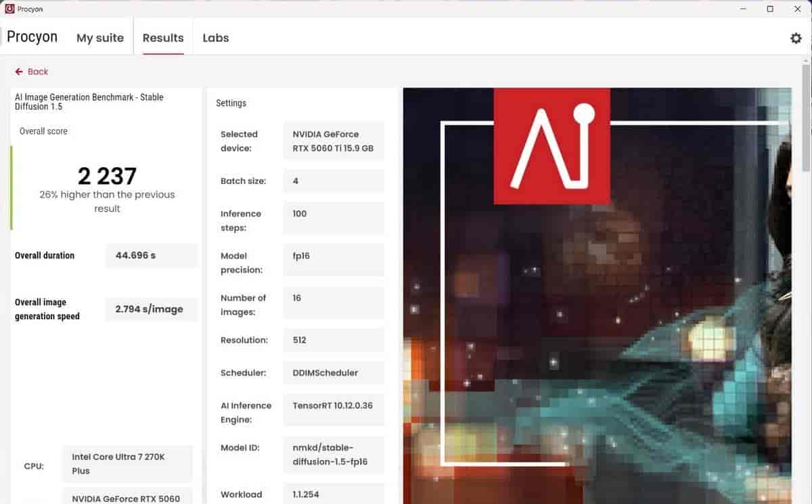Click the vertical scrollbar thumb
812x504 pixels.
806,118
